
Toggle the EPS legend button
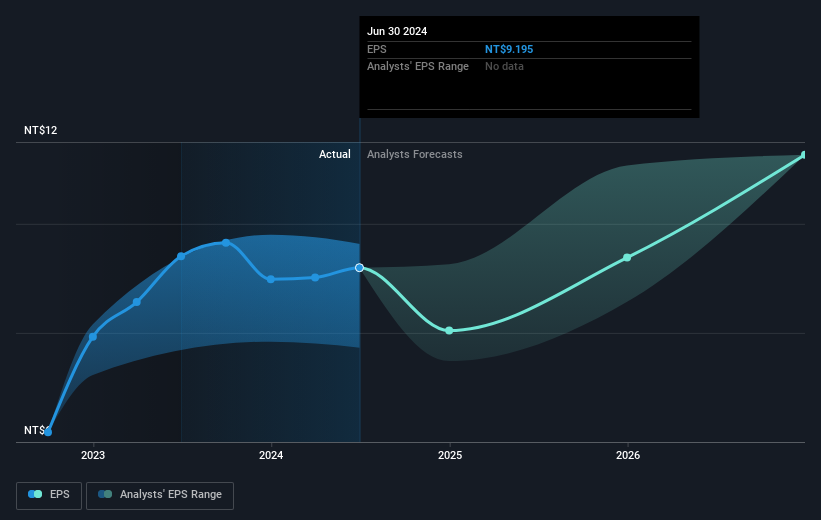pyautogui.click(x=49, y=495)
